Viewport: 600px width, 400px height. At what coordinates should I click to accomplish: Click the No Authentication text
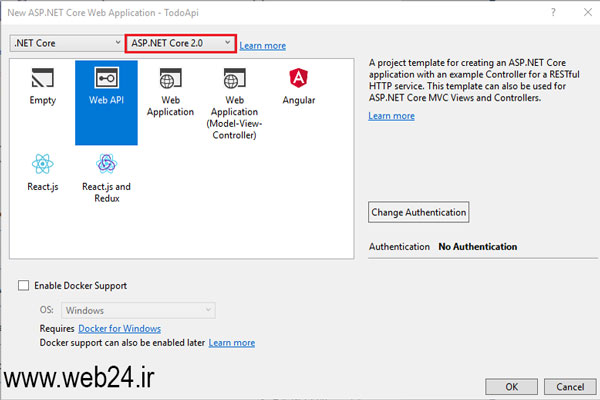point(478,247)
